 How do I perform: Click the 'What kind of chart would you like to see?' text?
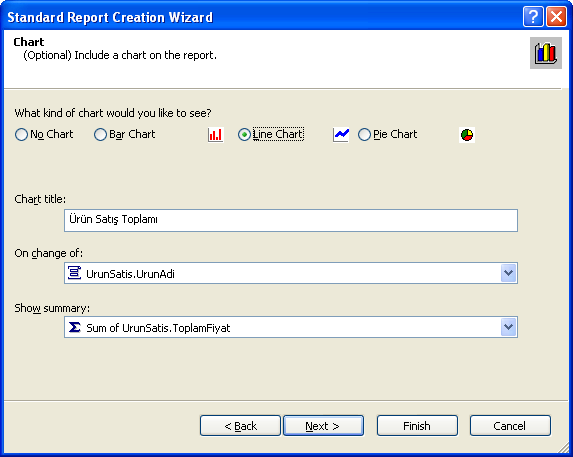click(x=113, y=113)
